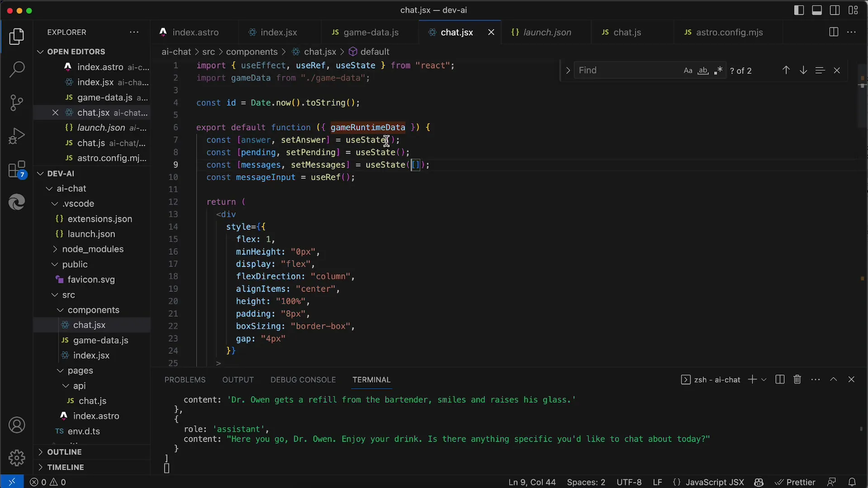Toggle Match Whole Word in Find widget
This screenshot has height=488, width=868.
coord(703,71)
